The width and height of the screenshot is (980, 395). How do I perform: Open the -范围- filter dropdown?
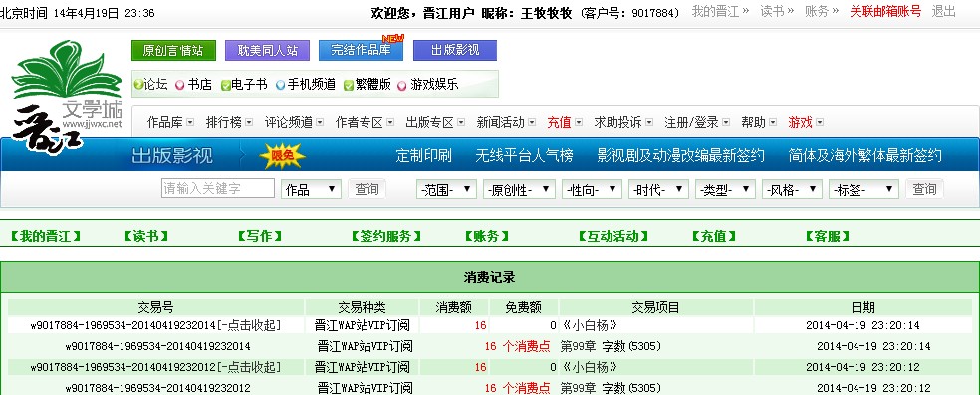446,189
